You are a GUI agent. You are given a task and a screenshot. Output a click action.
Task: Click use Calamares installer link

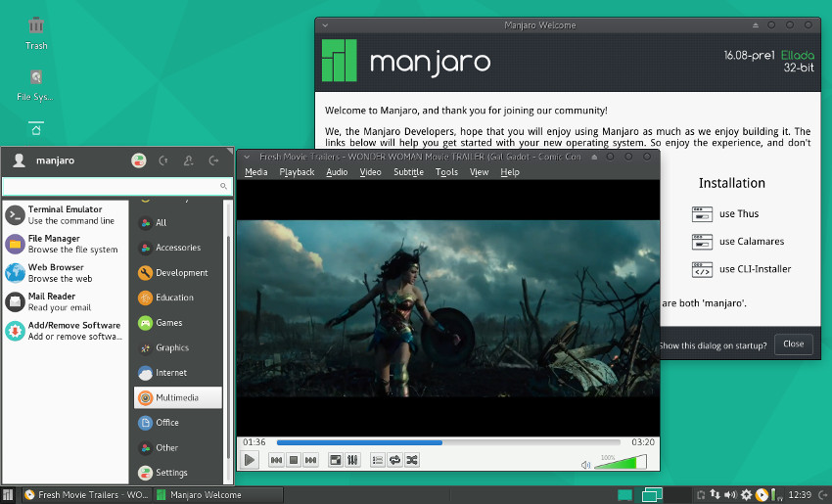tap(752, 242)
